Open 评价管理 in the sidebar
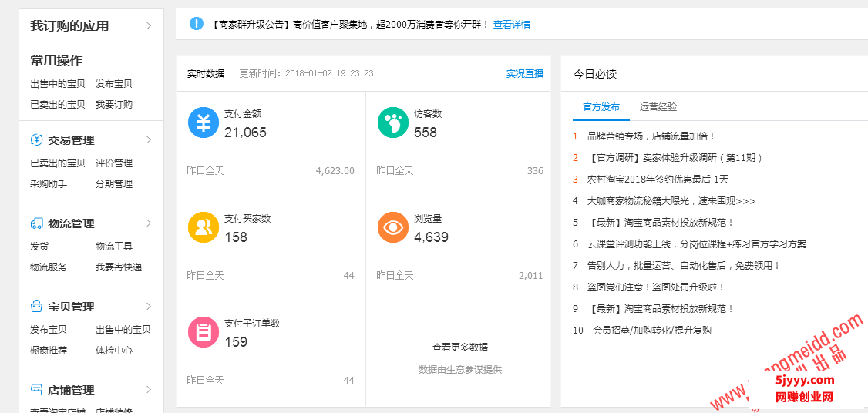The image size is (868, 413). (x=114, y=163)
